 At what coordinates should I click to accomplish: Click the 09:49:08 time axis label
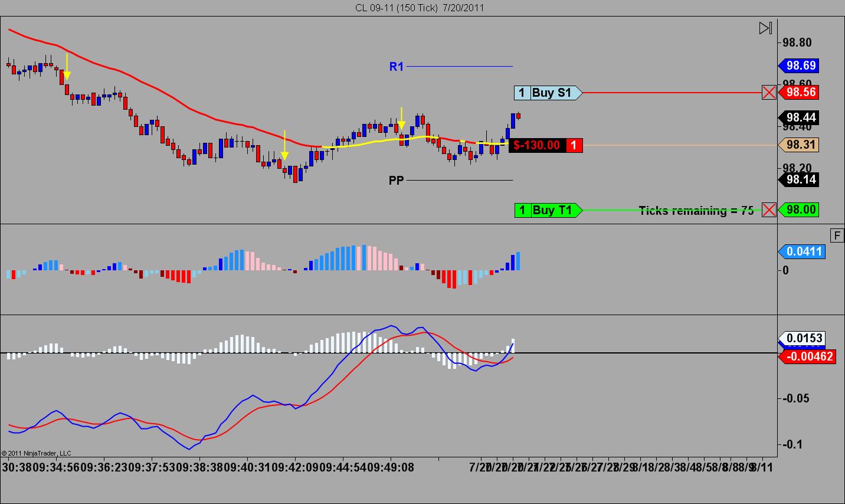click(x=391, y=467)
